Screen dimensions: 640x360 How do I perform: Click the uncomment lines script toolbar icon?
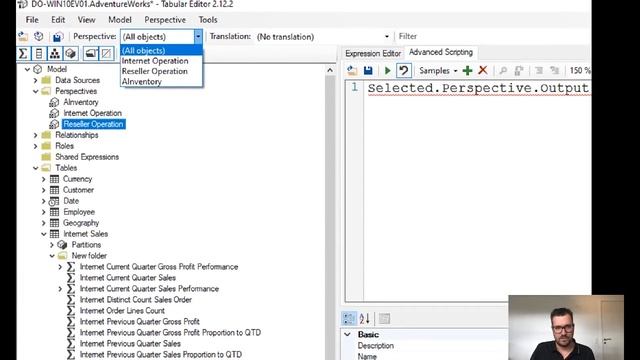coord(554,71)
